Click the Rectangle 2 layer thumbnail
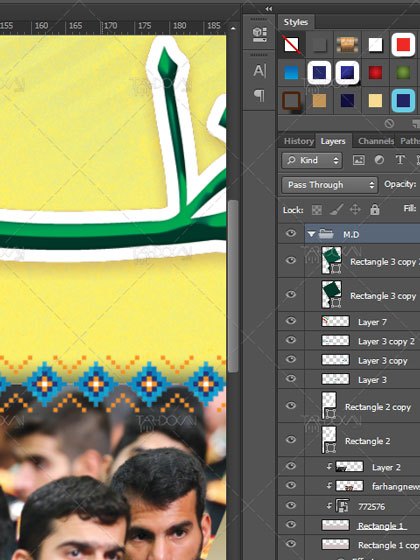Viewport: 420px width, 560px height. tap(329, 440)
